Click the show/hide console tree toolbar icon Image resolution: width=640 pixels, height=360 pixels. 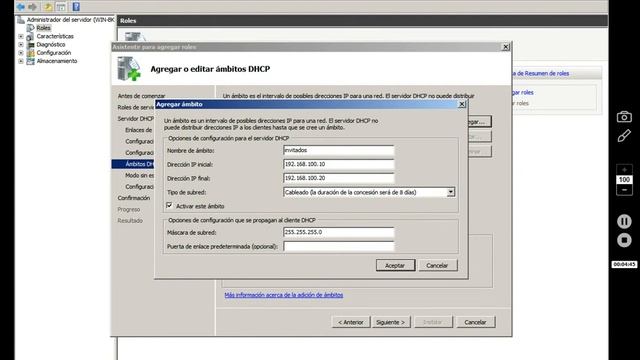coord(61,7)
